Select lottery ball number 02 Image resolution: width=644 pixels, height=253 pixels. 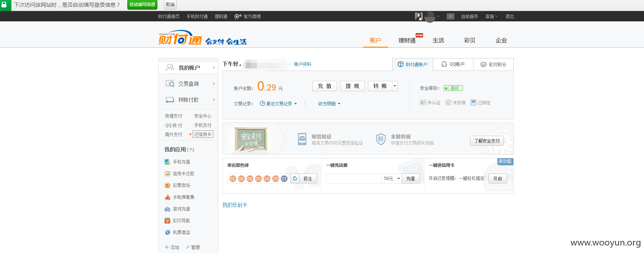coord(233,179)
